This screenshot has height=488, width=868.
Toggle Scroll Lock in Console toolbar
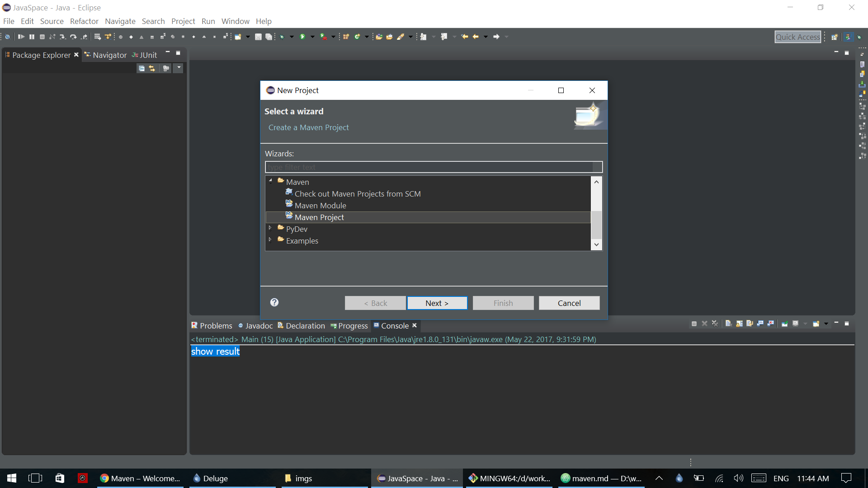point(739,324)
